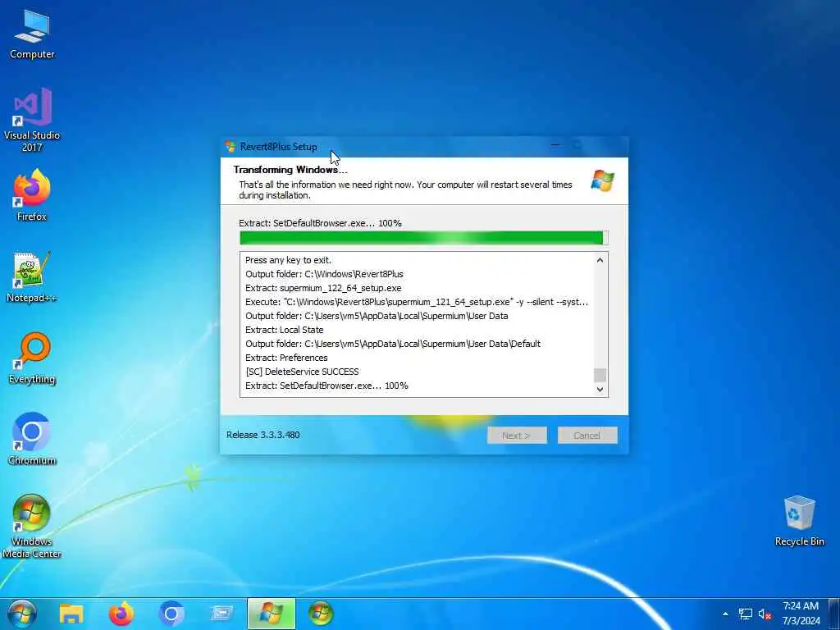Select the Windows Media Center shortcut
Viewport: 840px width, 630px height.
tap(32, 527)
